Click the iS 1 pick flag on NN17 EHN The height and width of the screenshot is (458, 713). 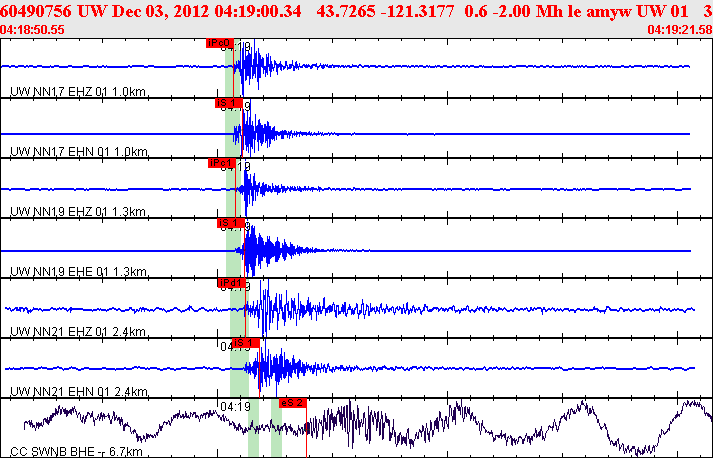pos(228,103)
